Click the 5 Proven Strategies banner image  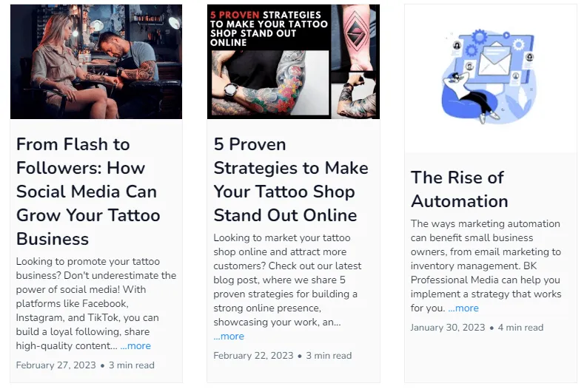(x=293, y=61)
